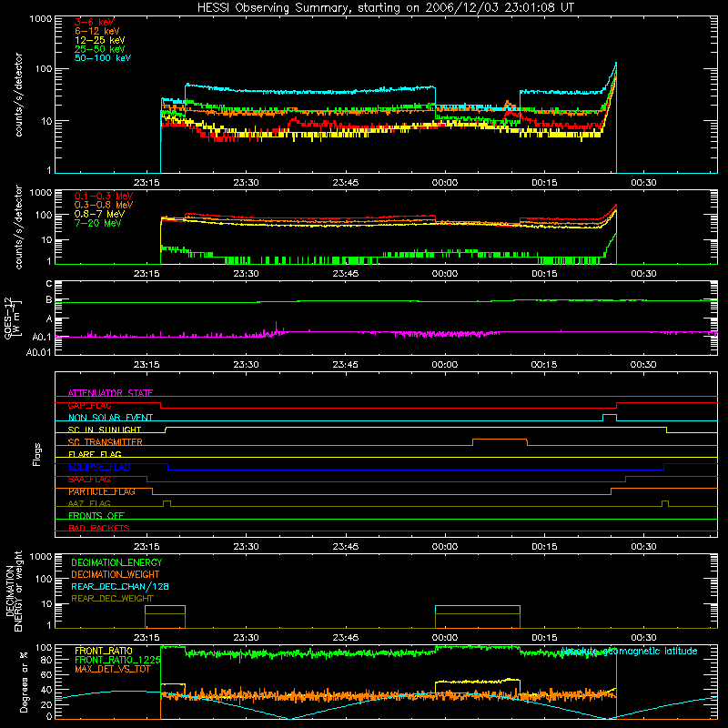Select the 6-12 keV legend label
This screenshot has width=728, height=728.
tap(96, 31)
